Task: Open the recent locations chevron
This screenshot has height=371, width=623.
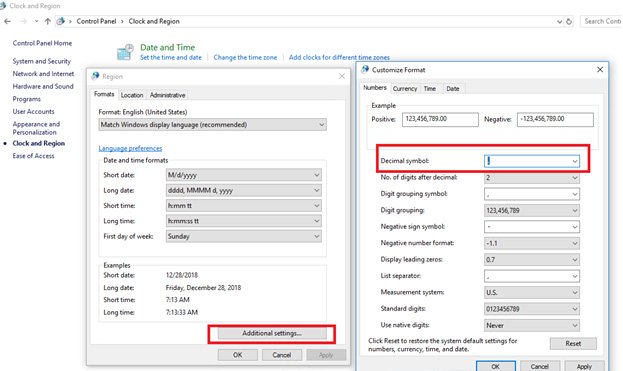Action: [x=36, y=21]
